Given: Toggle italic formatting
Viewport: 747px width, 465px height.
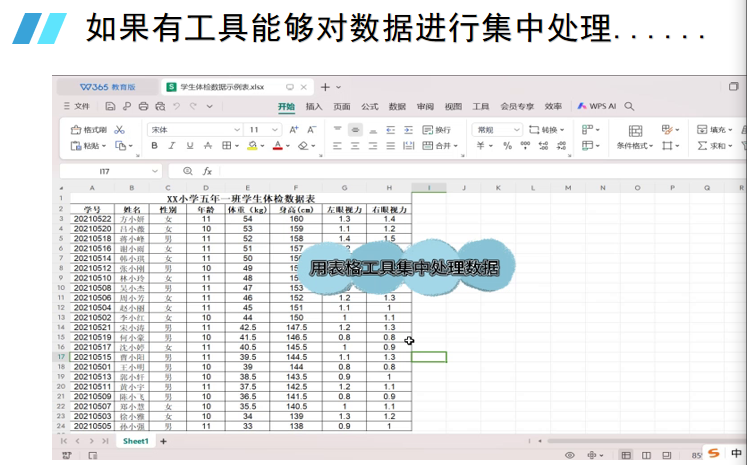Looking at the screenshot, I should tap(173, 146).
